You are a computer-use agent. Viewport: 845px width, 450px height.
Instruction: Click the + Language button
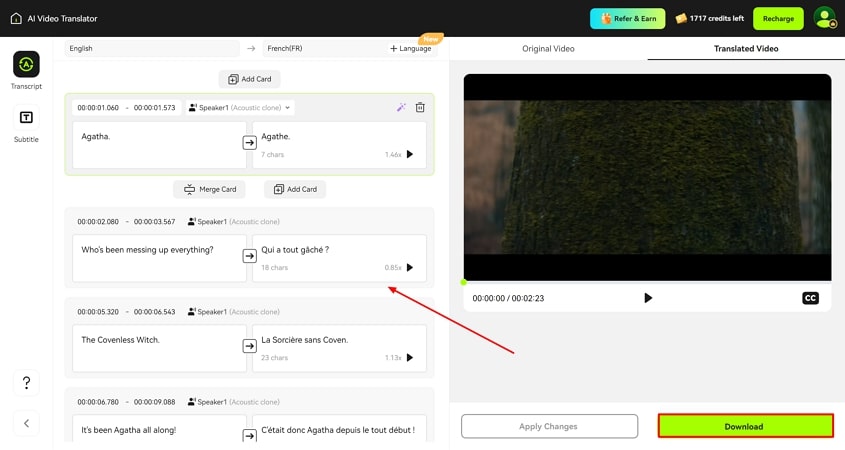click(411, 49)
